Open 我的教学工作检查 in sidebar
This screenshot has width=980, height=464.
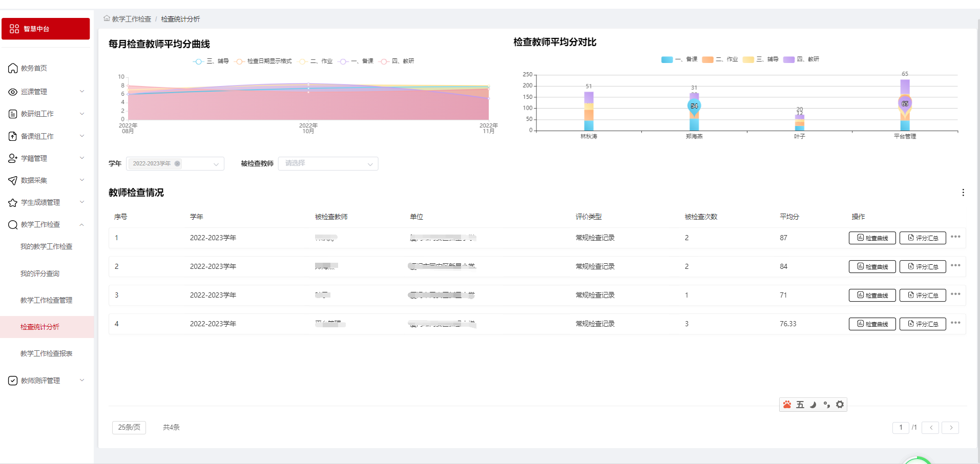click(x=46, y=246)
